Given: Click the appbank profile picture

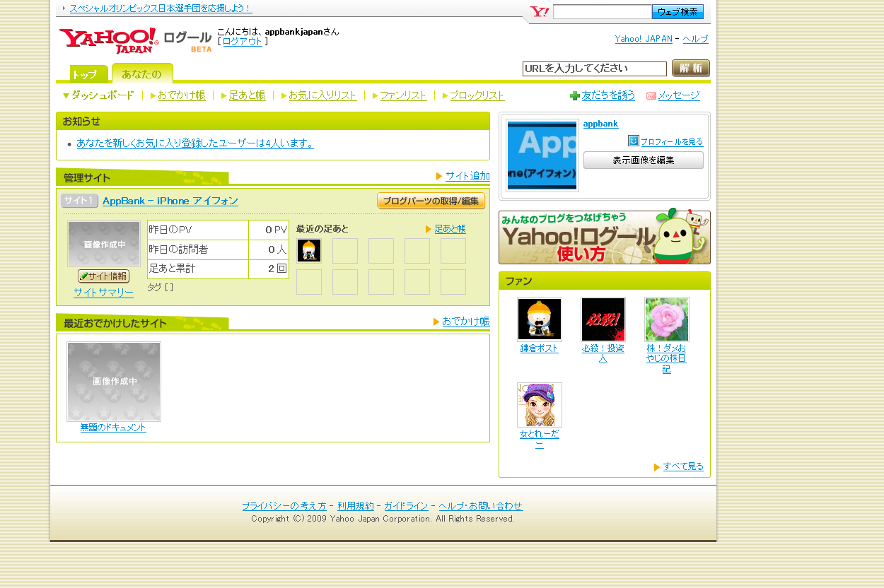Looking at the screenshot, I should [x=542, y=155].
